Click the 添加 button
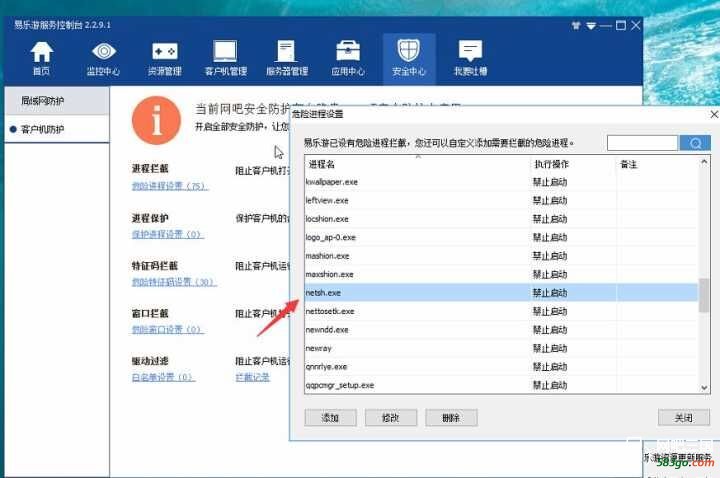 pos(330,418)
